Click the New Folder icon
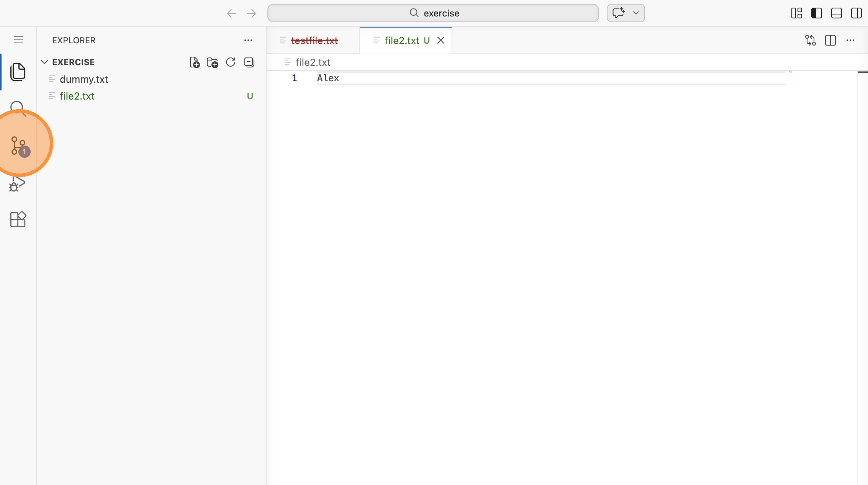The height and width of the screenshot is (485, 868). pyautogui.click(x=212, y=62)
